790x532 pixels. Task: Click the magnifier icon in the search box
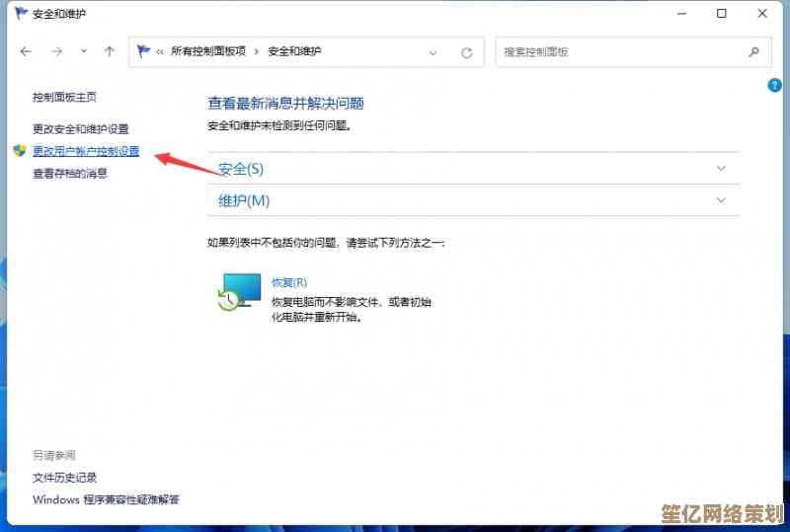753,52
